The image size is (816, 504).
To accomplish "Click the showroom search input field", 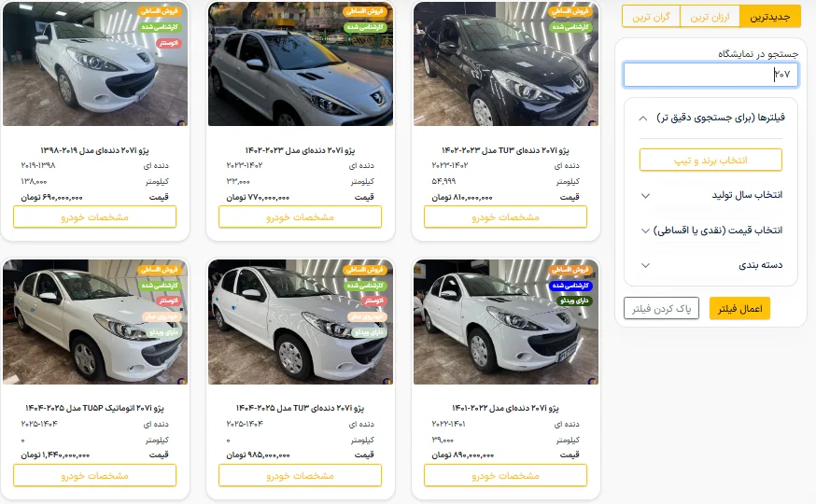I will point(710,75).
